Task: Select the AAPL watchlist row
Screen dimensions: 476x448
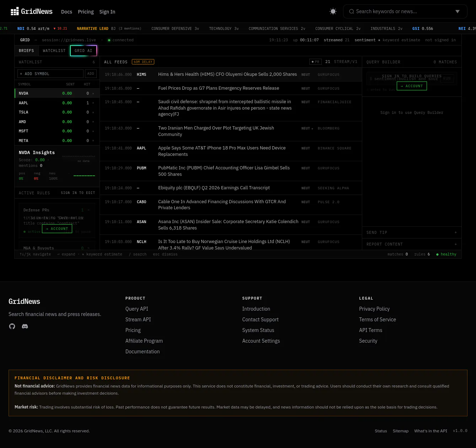Action: pyautogui.click(x=57, y=103)
